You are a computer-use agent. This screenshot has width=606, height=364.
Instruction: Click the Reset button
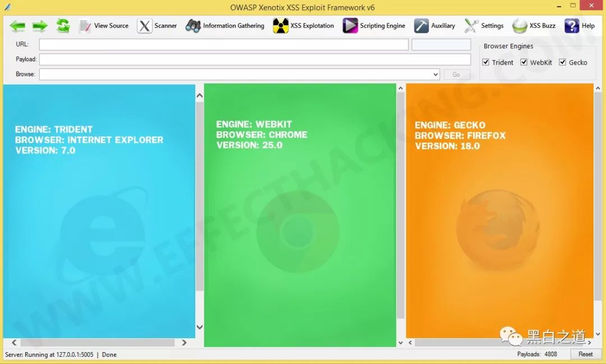[585, 354]
